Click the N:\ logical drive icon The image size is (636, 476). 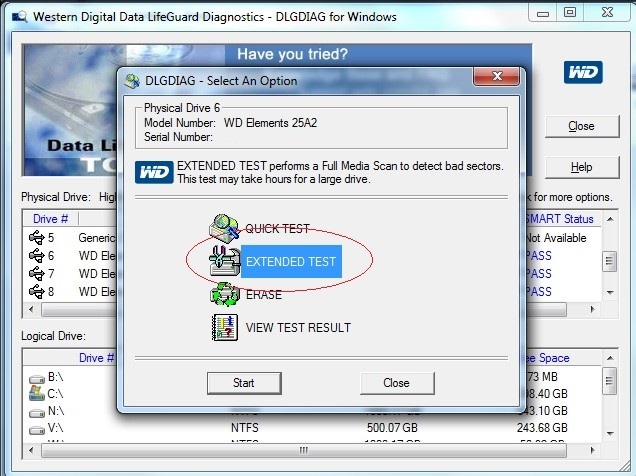37,413
